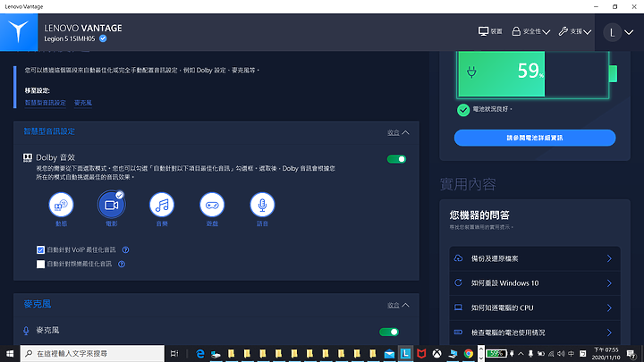Click the Task View taskbar button
Viewport: 644px width, 362px height.
174,353
